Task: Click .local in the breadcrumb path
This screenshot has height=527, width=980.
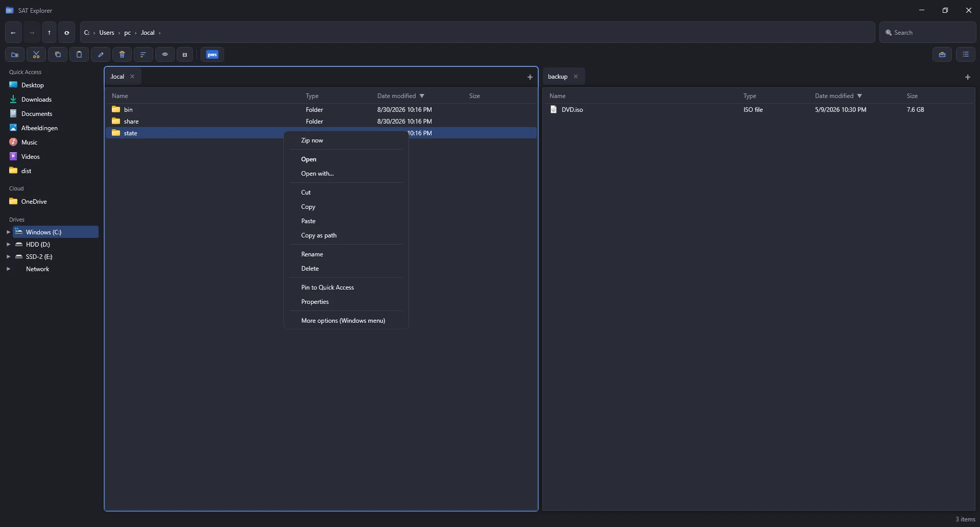Action: [148, 33]
